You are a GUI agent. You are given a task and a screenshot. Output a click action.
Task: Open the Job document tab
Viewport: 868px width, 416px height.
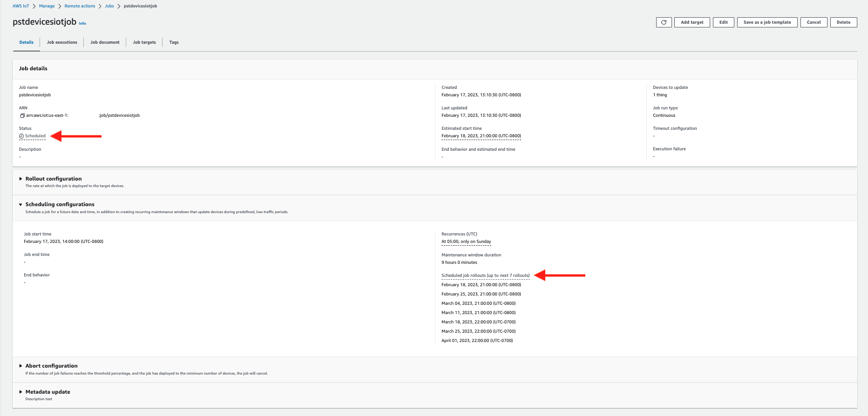(x=105, y=42)
